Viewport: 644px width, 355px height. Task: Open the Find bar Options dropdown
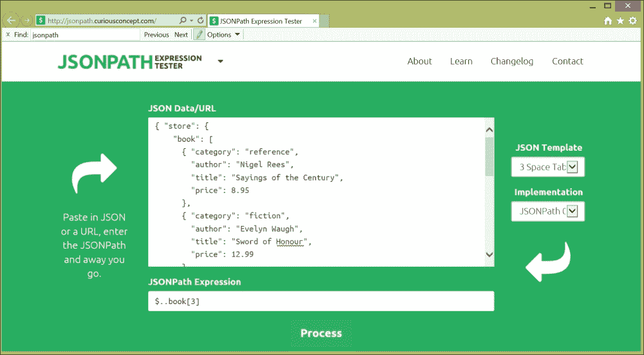tap(223, 35)
